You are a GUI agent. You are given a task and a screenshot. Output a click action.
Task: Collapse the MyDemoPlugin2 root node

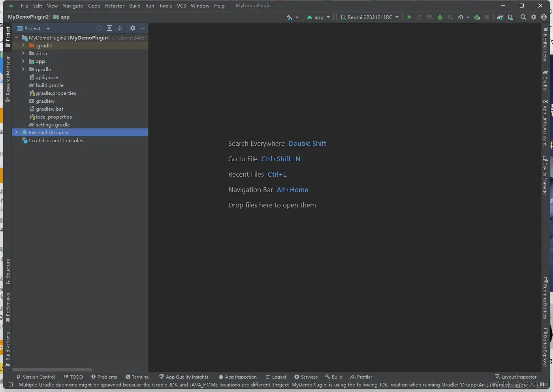point(16,38)
